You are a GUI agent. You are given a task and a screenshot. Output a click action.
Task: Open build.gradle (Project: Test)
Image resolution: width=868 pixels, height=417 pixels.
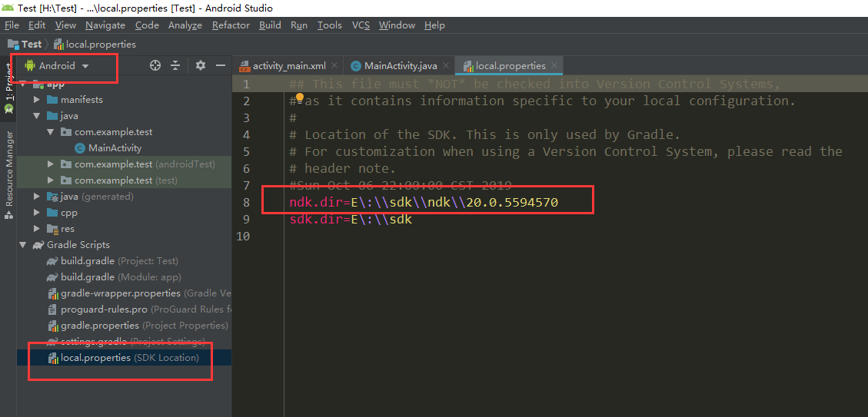click(x=112, y=261)
